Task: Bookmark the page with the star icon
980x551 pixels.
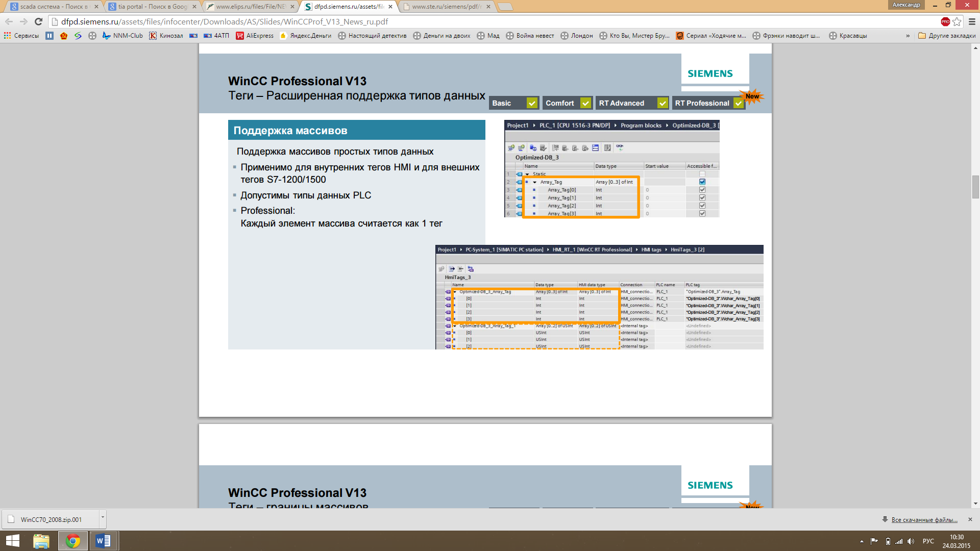Action: pos(957,21)
